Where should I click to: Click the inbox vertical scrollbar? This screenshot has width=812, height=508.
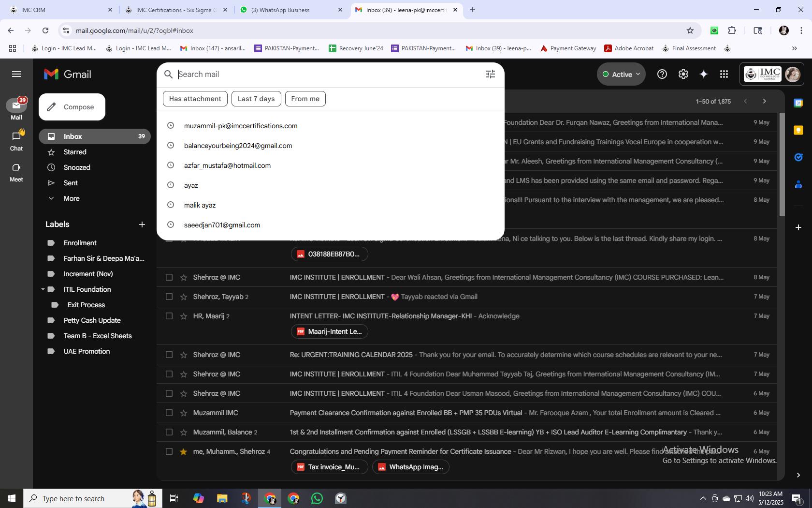click(x=781, y=164)
